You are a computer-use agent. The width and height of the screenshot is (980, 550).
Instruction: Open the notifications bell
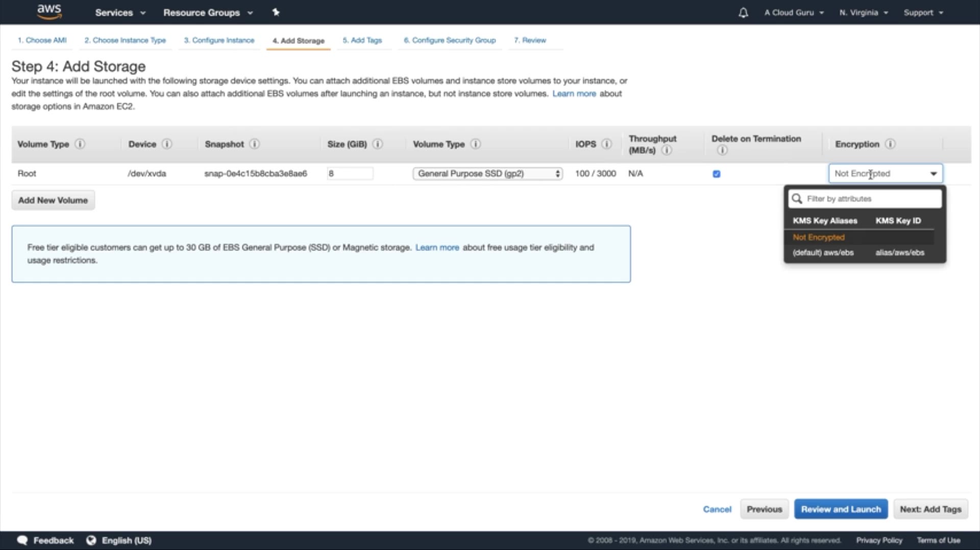(743, 13)
